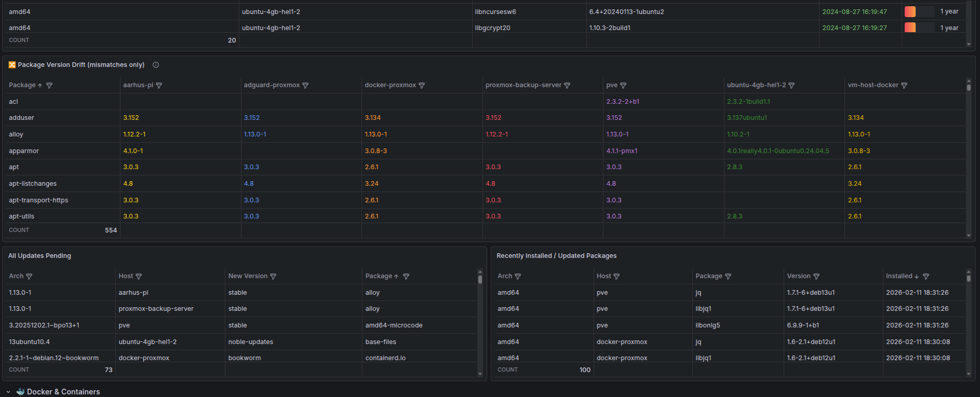980x397 pixels.
Task: Open filter for the ubuntu-4gb-hel1-2 column
Action: [791, 86]
